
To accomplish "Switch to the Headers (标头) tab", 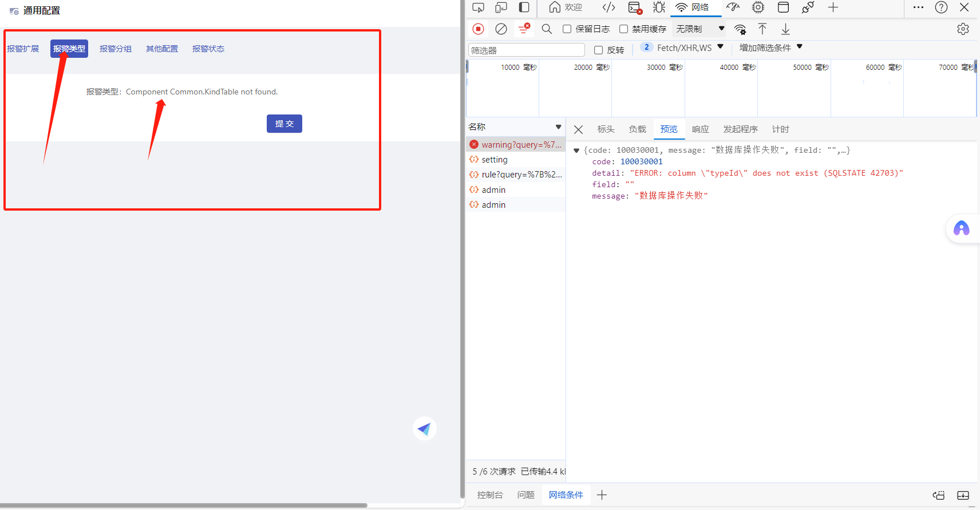I will [606, 129].
